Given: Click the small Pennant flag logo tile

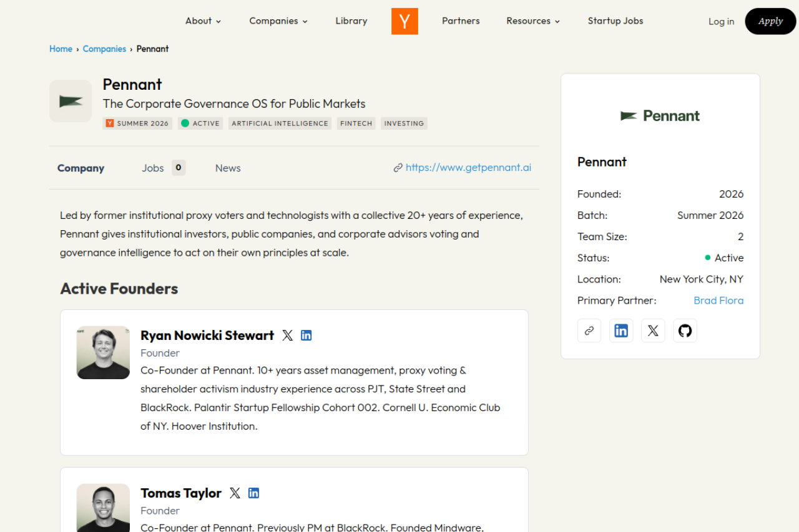Looking at the screenshot, I should coord(71,101).
